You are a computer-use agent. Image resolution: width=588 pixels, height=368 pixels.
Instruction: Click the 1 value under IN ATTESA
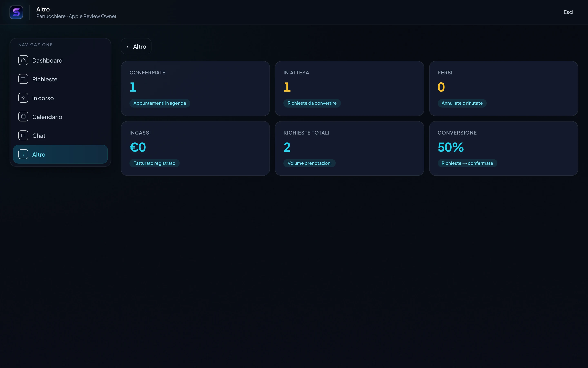click(x=287, y=87)
